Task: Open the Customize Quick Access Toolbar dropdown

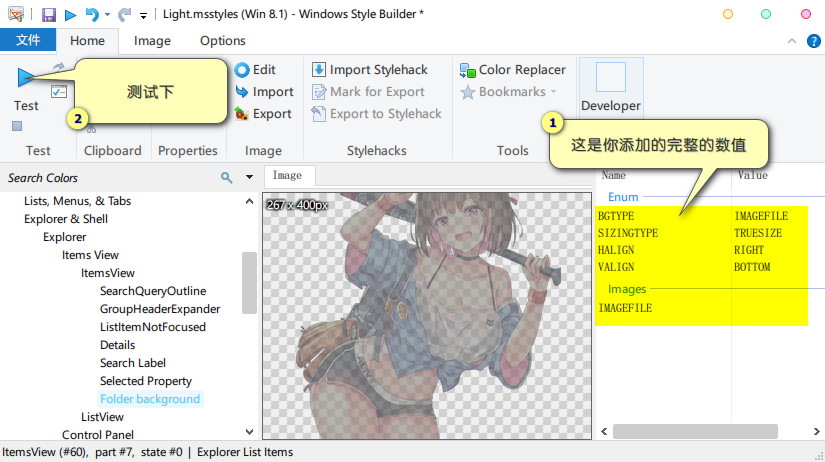Action: [143, 16]
